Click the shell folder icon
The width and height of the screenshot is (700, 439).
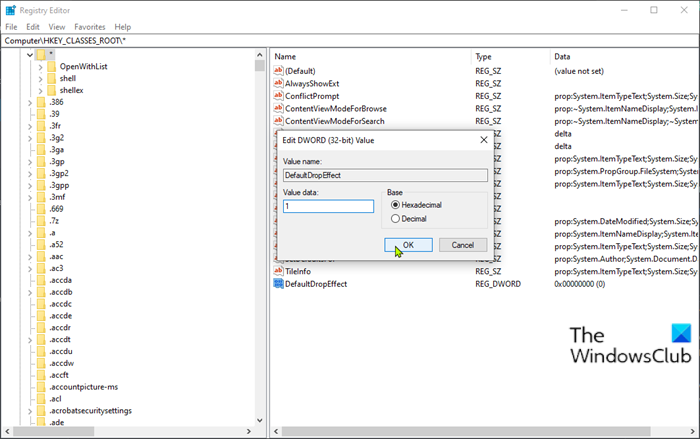click(52, 78)
